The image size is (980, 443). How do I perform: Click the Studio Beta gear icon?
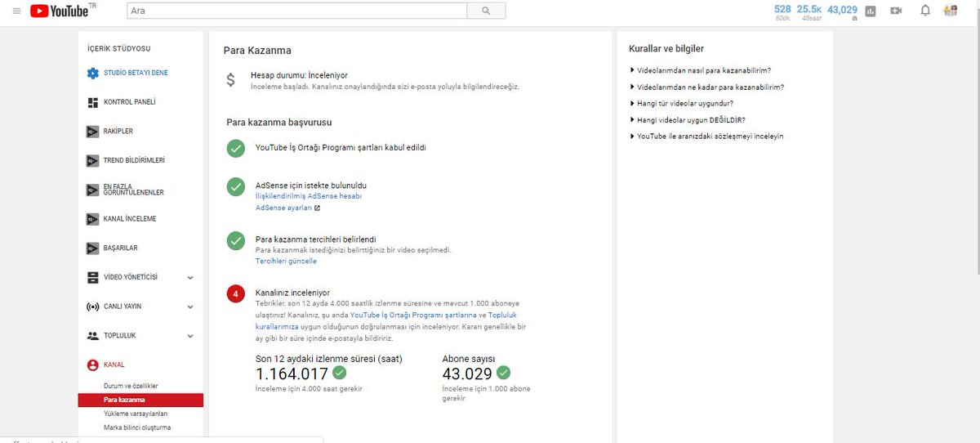(92, 73)
